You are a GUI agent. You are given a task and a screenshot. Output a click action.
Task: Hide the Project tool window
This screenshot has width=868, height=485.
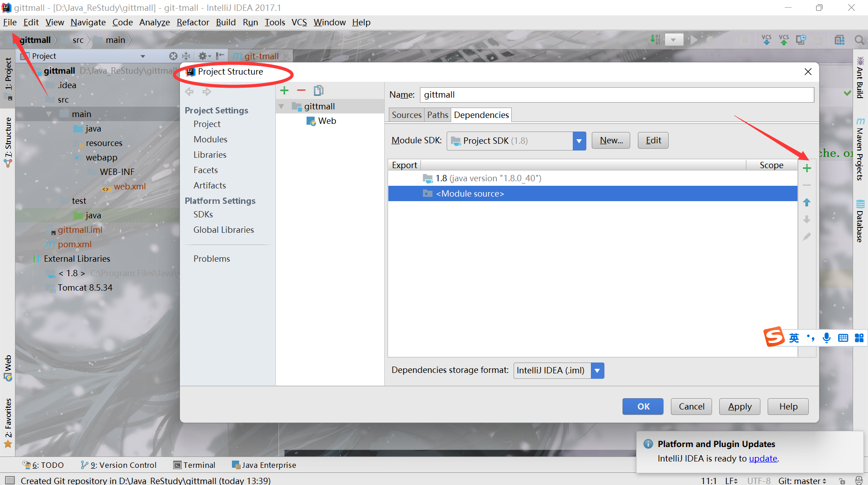(220, 56)
